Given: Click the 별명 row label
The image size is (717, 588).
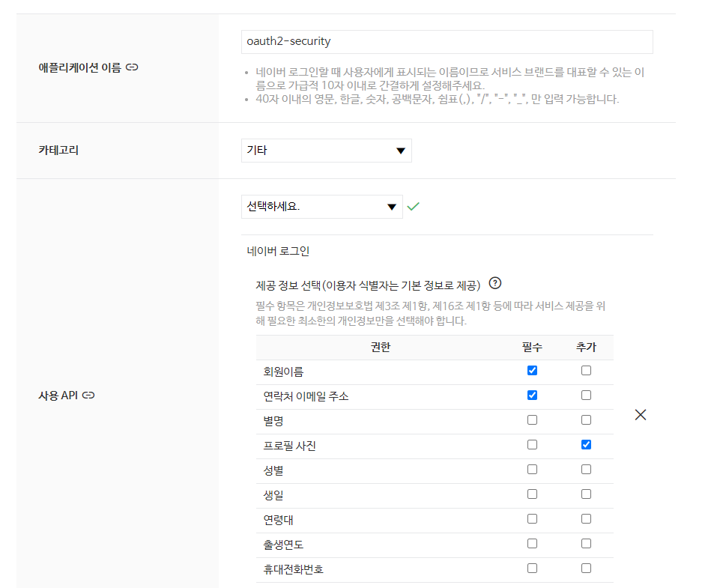Looking at the screenshot, I should click(273, 421).
